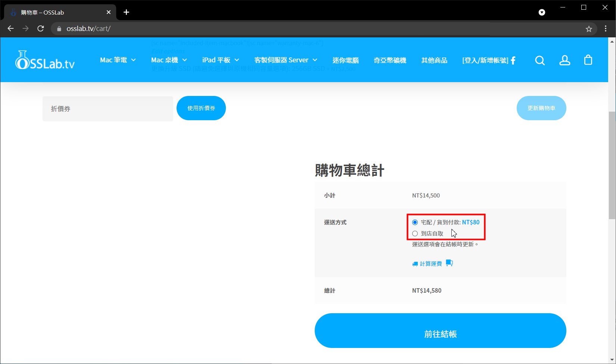Open a new browser tab
This screenshot has width=616, height=364.
(127, 12)
